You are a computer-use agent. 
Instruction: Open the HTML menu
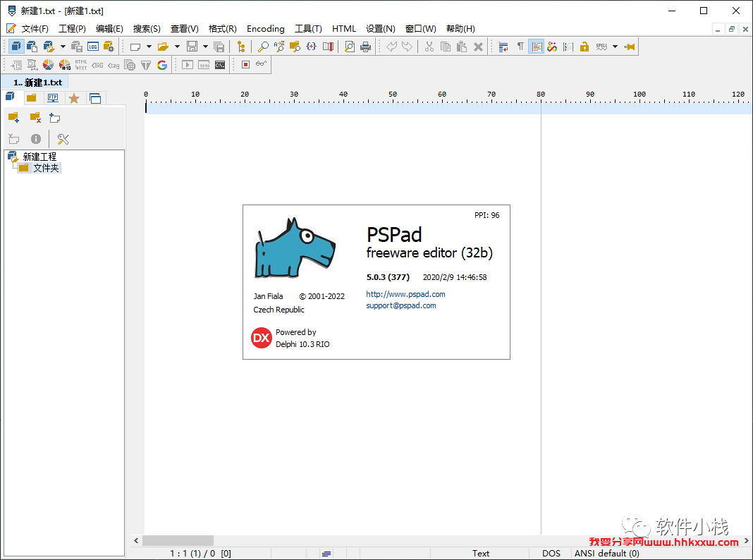point(344,29)
